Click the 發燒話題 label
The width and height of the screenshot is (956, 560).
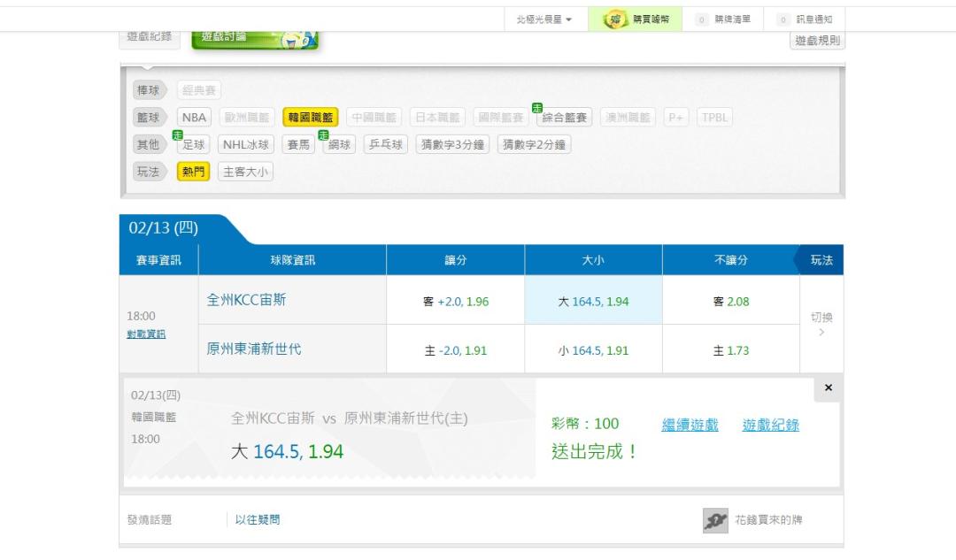click(x=150, y=520)
